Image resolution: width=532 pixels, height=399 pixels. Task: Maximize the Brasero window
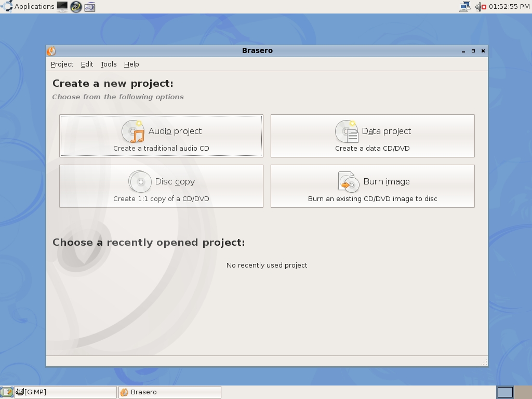coord(473,51)
